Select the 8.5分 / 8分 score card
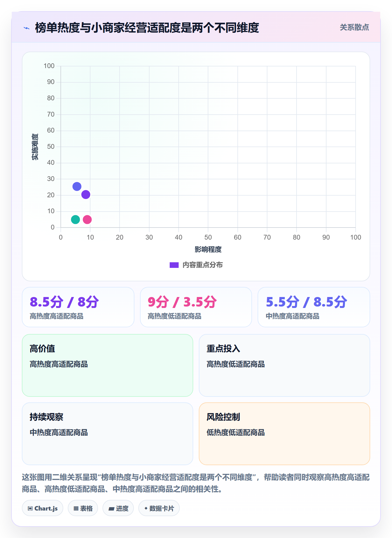The height and width of the screenshot is (538, 392). click(78, 307)
